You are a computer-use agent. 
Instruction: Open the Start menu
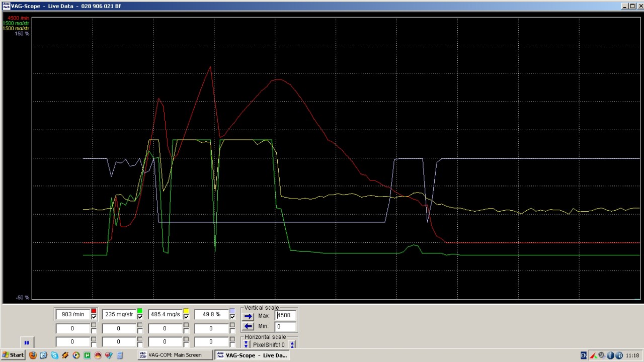click(x=13, y=355)
